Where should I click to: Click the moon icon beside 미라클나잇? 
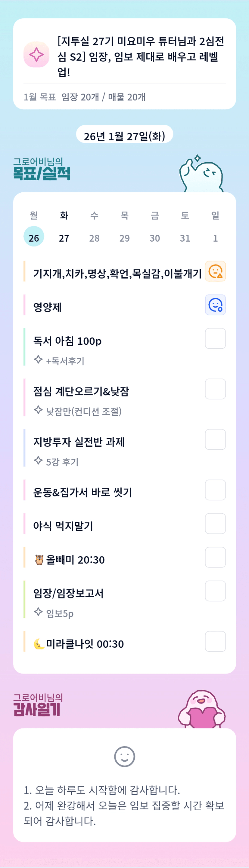39,644
